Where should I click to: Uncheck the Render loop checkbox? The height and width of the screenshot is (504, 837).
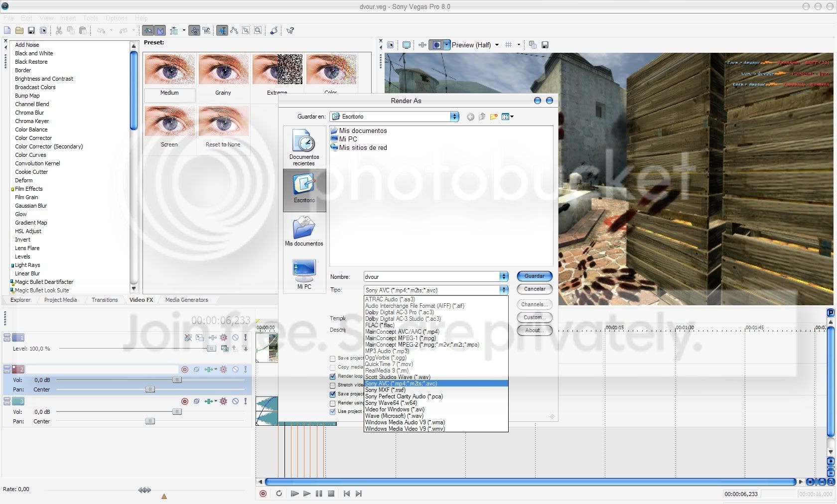(x=332, y=377)
